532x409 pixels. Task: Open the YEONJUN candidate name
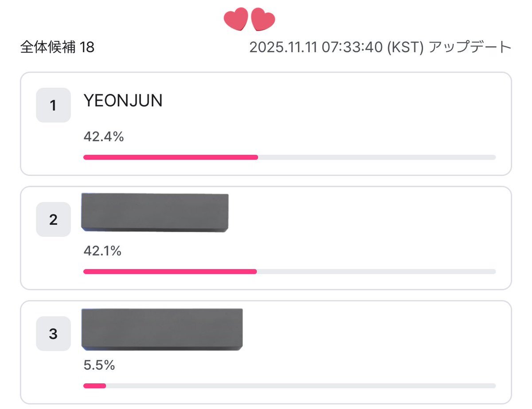click(x=123, y=101)
